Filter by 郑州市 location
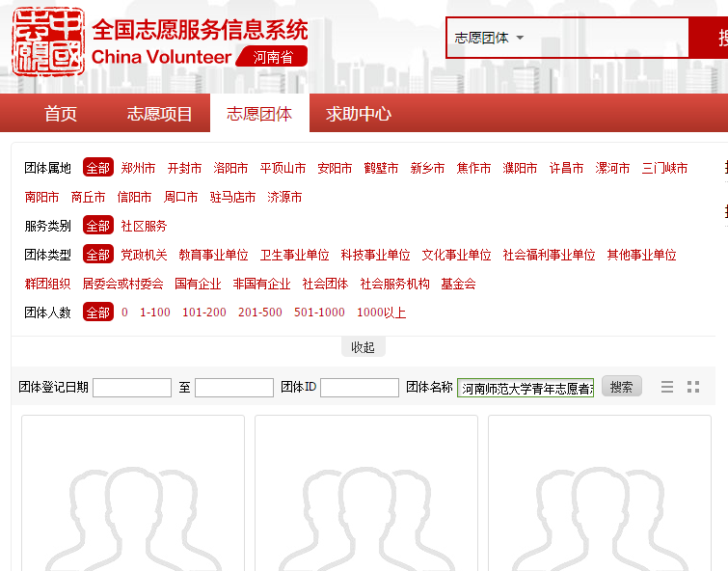The height and width of the screenshot is (571, 728). tap(138, 168)
